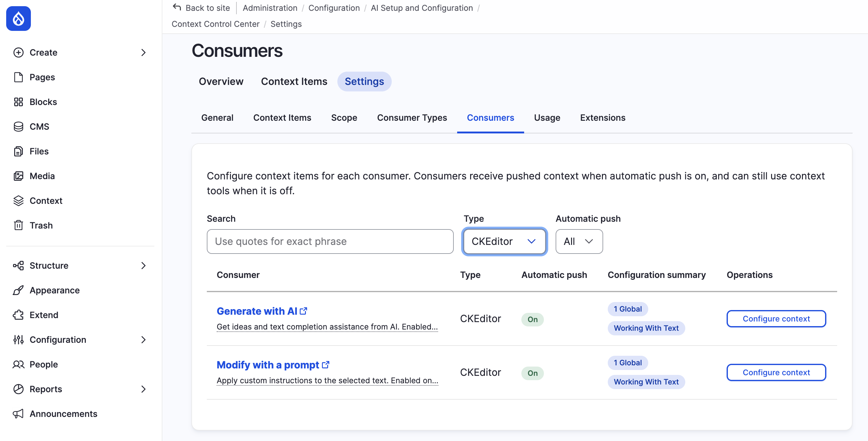
Task: Click the Blocks grid icon
Action: click(19, 102)
